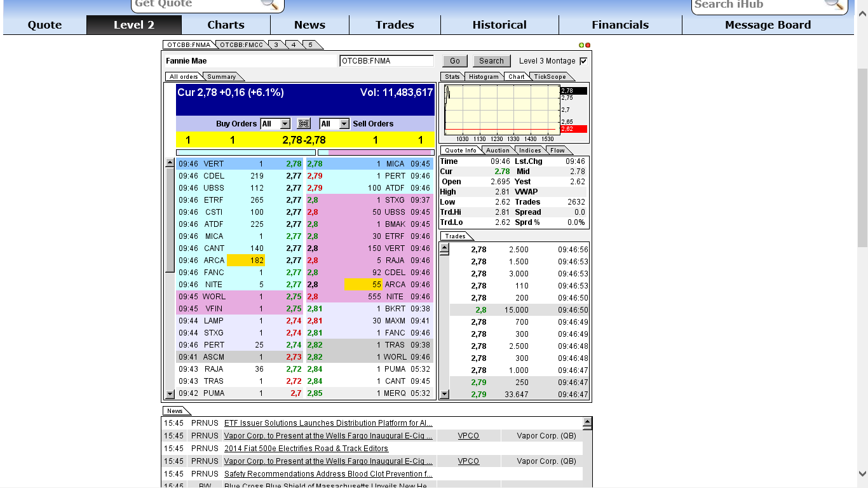The image size is (868, 488).
Task: Open the Fiat 500e news headline
Action: tap(306, 449)
